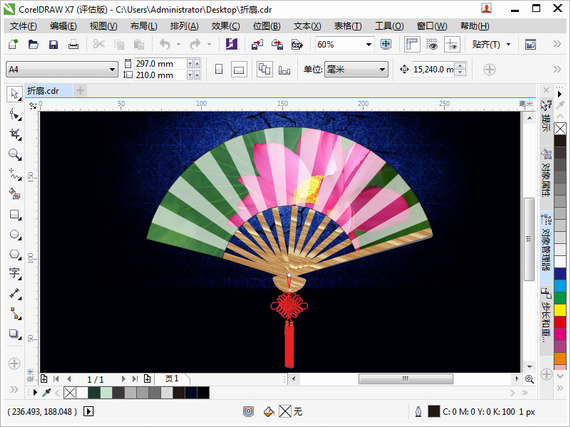Screen dimensions: 570x427
Task: Click page height field 210.0 mm
Action: (x=160, y=75)
